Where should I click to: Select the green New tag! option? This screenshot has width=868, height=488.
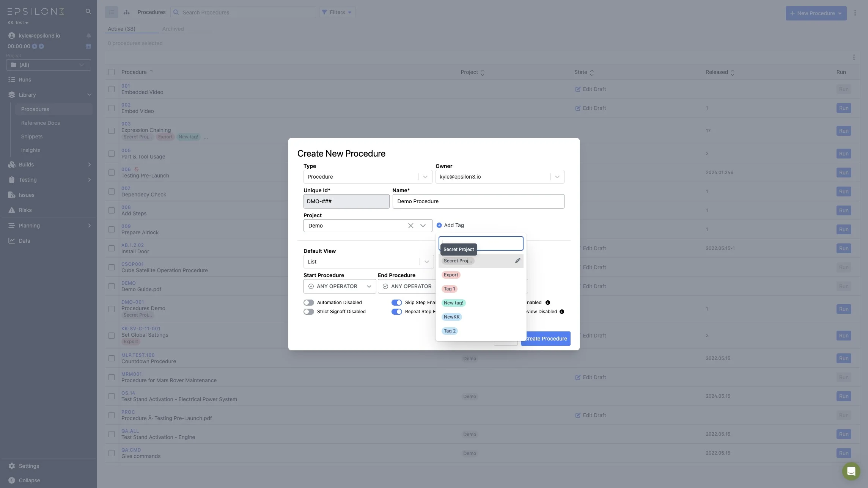(x=454, y=303)
